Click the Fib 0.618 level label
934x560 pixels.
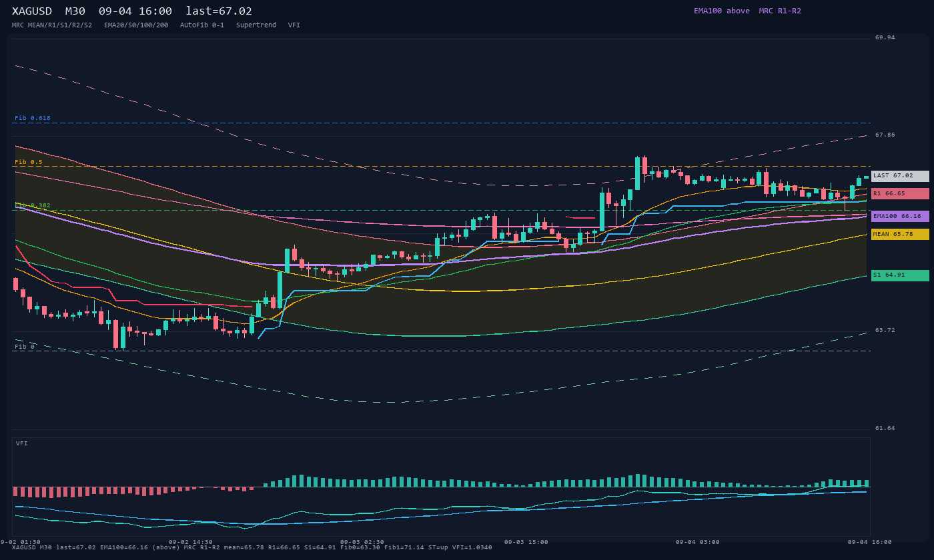33,118
